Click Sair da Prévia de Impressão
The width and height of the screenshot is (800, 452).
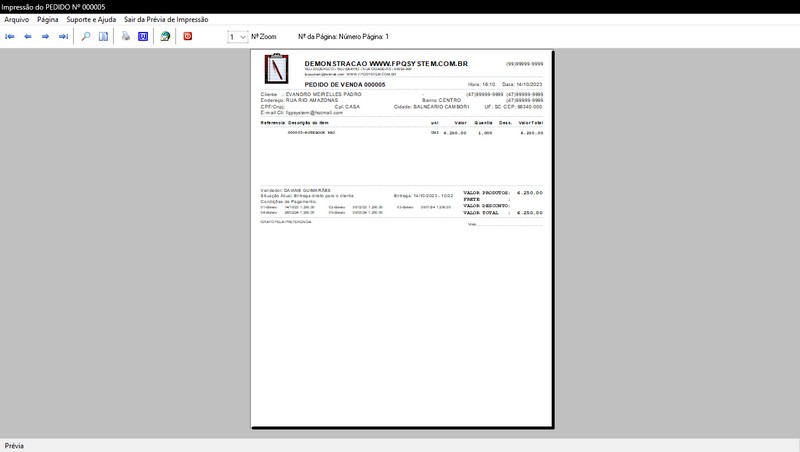pyautogui.click(x=166, y=19)
